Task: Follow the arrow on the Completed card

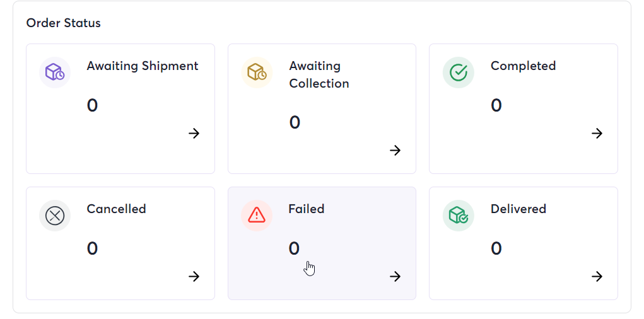Action: [597, 134]
